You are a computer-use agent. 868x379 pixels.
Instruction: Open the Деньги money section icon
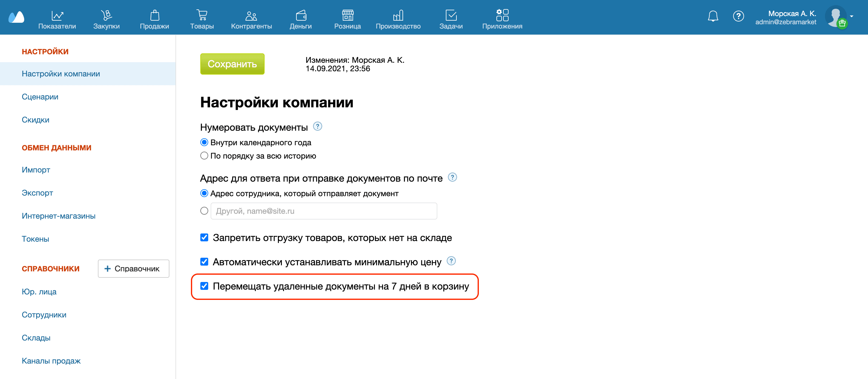(x=301, y=15)
